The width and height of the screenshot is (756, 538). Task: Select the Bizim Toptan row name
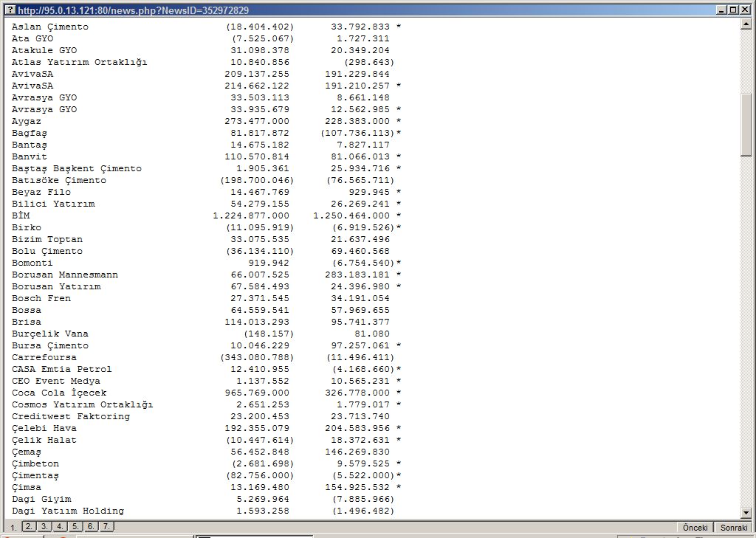[47, 240]
